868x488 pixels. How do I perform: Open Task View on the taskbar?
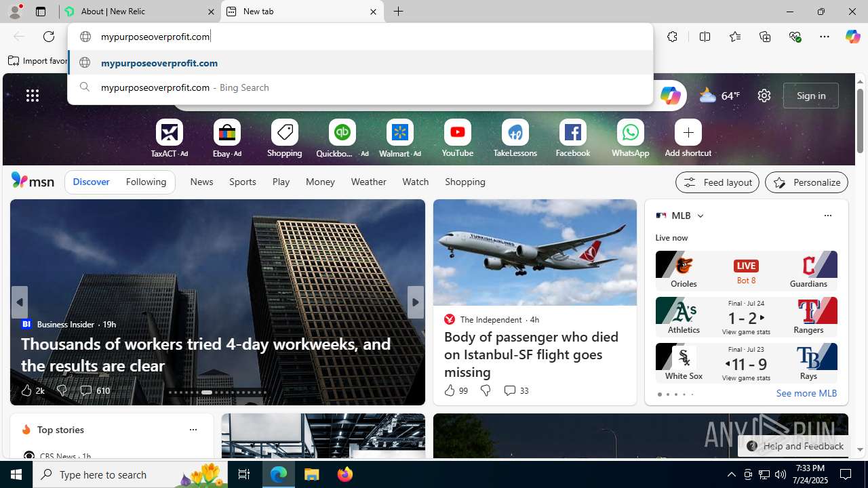[x=245, y=474]
